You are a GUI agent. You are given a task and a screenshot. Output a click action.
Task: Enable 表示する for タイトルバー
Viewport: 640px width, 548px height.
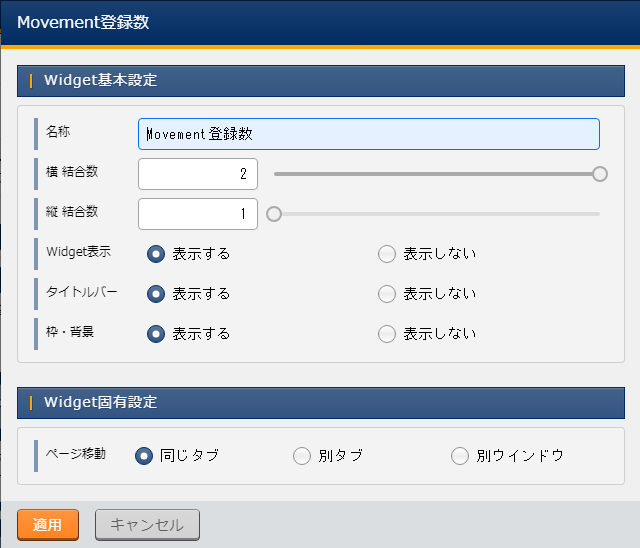pos(156,294)
